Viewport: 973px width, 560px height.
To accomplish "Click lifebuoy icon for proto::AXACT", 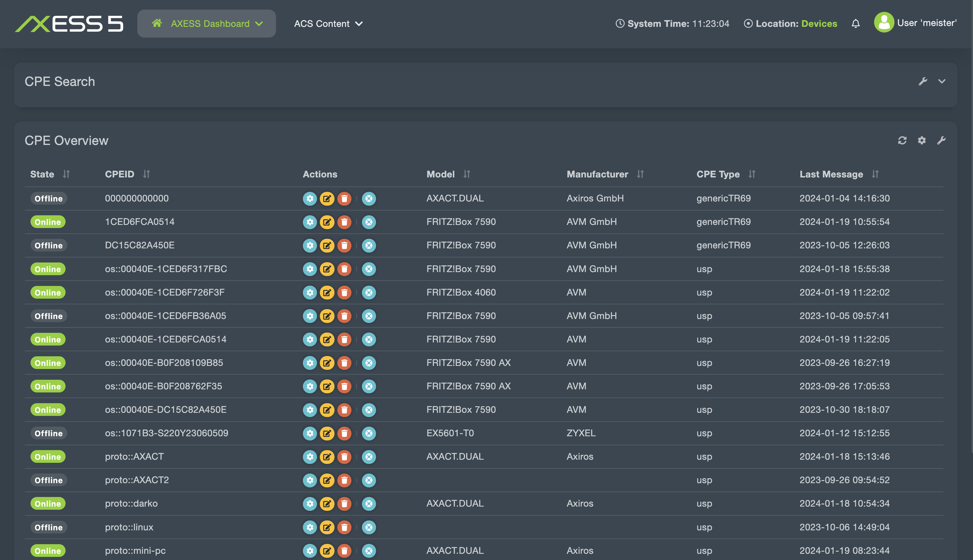I will tap(369, 457).
